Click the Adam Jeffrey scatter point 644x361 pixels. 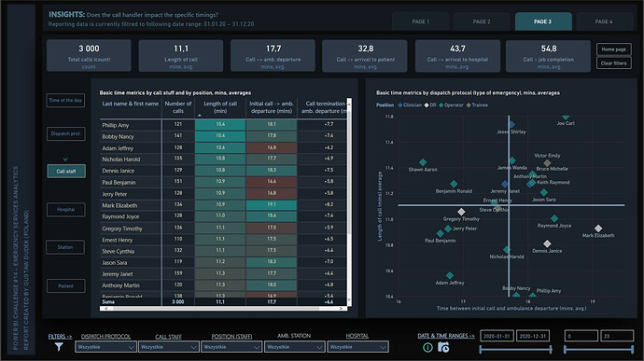[x=450, y=275]
